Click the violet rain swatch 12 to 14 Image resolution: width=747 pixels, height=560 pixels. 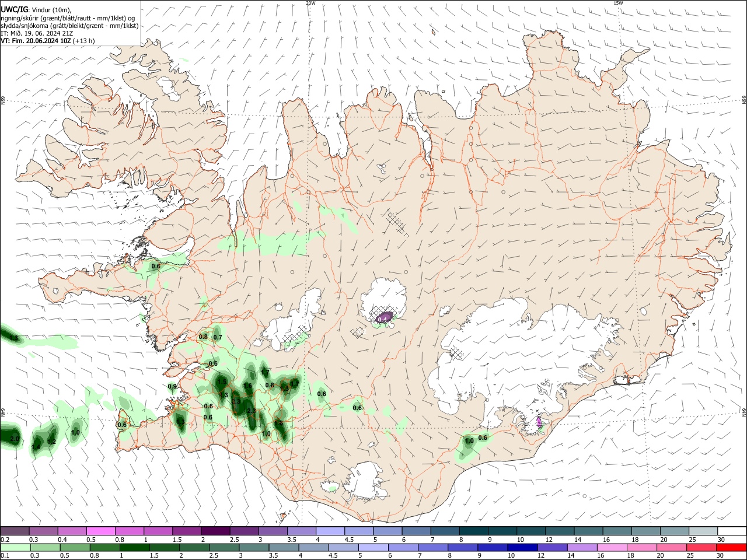(552, 548)
